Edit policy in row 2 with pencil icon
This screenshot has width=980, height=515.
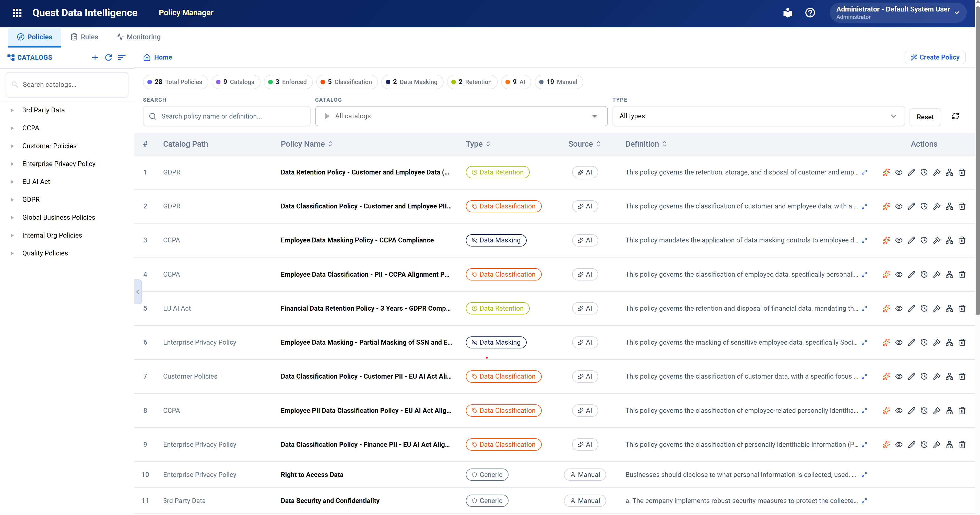912,206
